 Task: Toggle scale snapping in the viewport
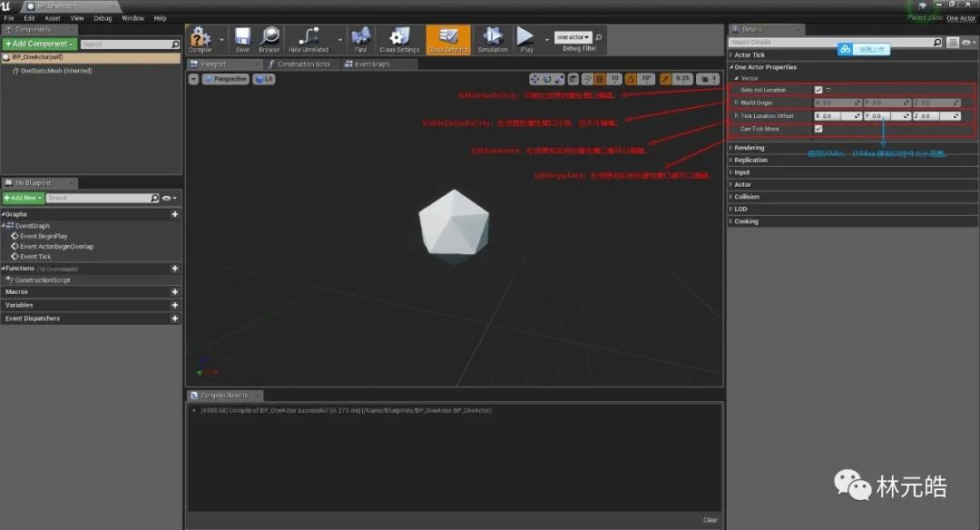tap(666, 79)
